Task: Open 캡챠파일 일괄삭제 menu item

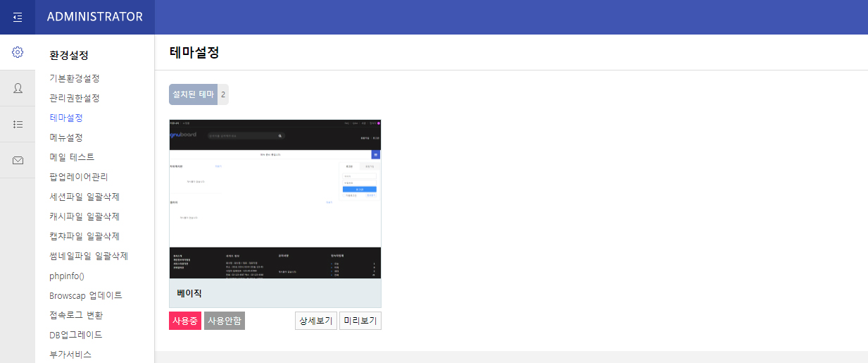Action: (x=84, y=236)
